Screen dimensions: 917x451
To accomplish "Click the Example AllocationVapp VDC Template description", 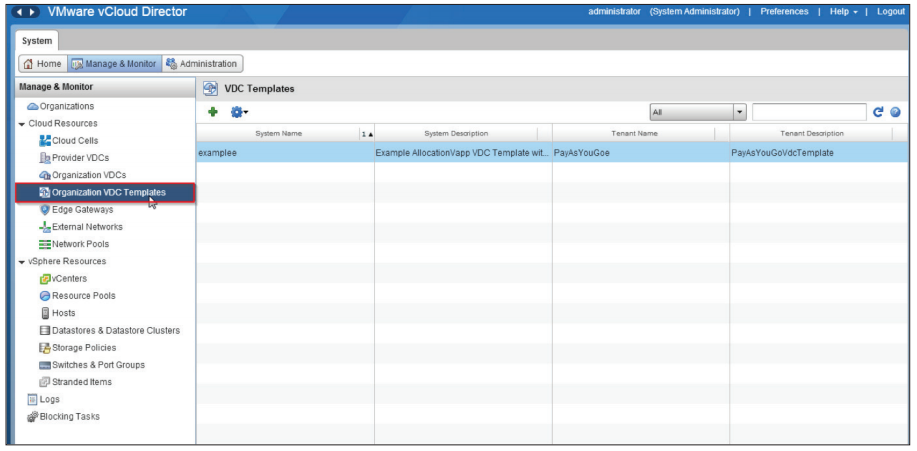I will click(463, 153).
